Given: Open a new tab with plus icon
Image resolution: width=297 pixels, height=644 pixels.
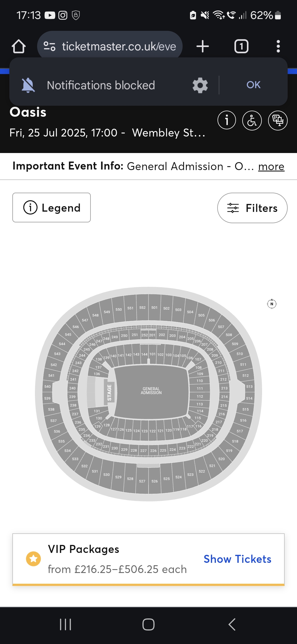Looking at the screenshot, I should pos(203,46).
